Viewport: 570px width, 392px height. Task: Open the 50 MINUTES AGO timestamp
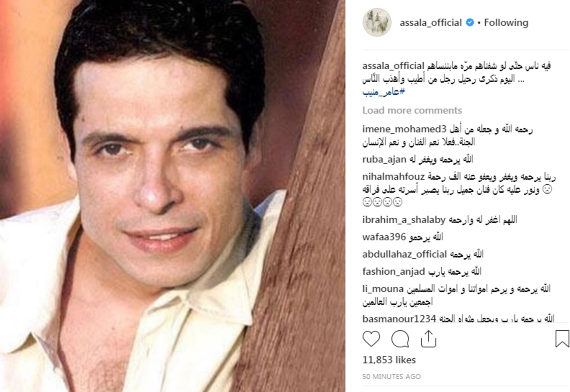(391, 376)
